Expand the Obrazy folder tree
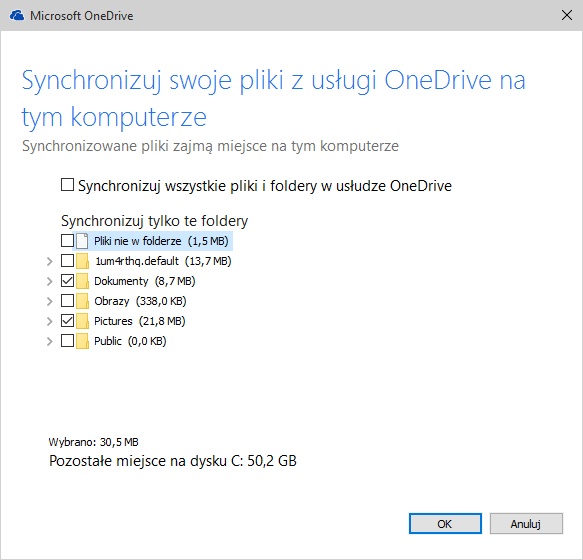The height and width of the screenshot is (560, 583). tap(49, 301)
